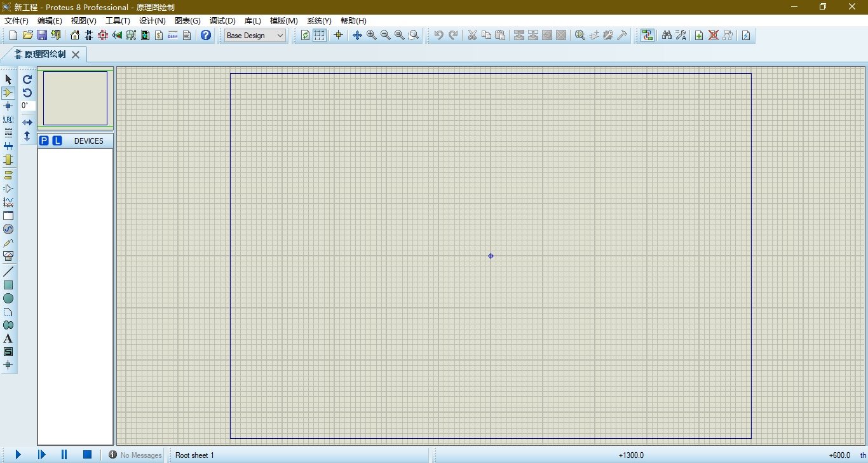The image size is (868, 463).
Task: Activate the Component Mode tool
Action: click(8, 93)
